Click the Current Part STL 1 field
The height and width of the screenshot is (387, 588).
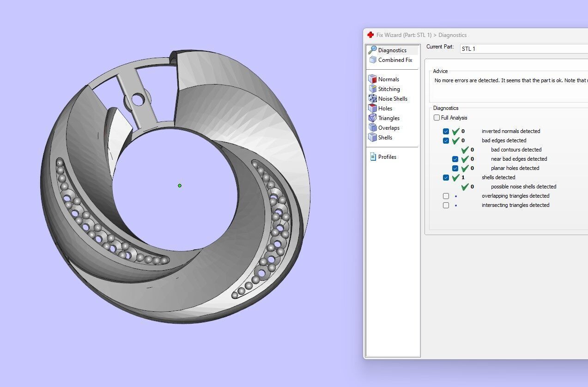524,48
